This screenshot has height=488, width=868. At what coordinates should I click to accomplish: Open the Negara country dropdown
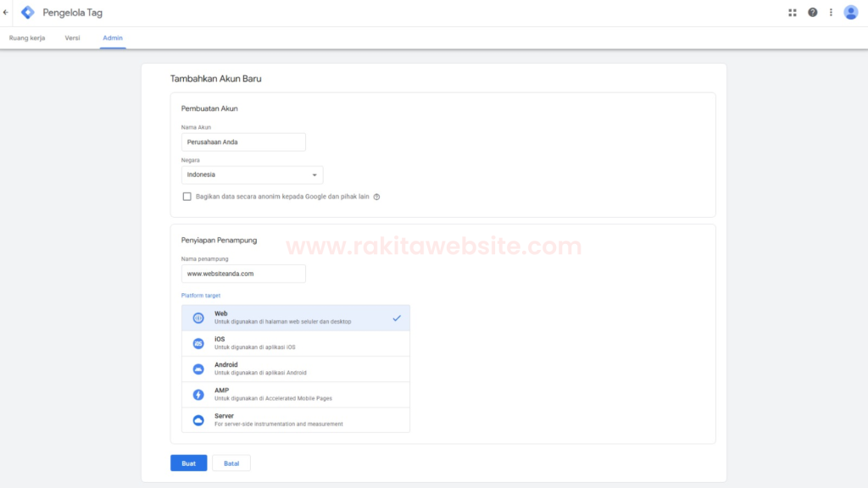coord(252,175)
